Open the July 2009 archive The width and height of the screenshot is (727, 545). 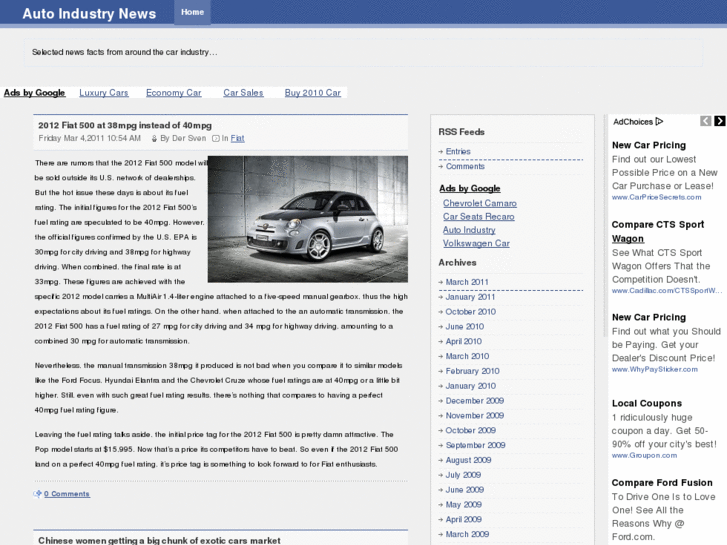[463, 475]
